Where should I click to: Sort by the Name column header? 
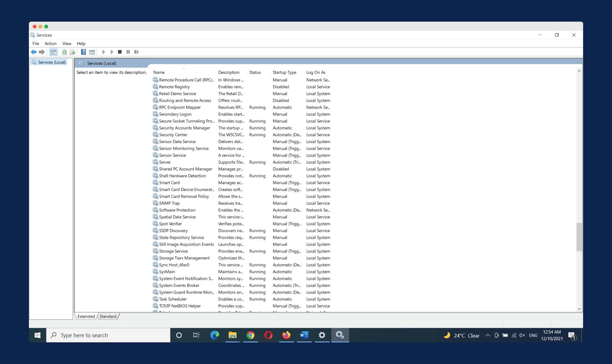(159, 72)
